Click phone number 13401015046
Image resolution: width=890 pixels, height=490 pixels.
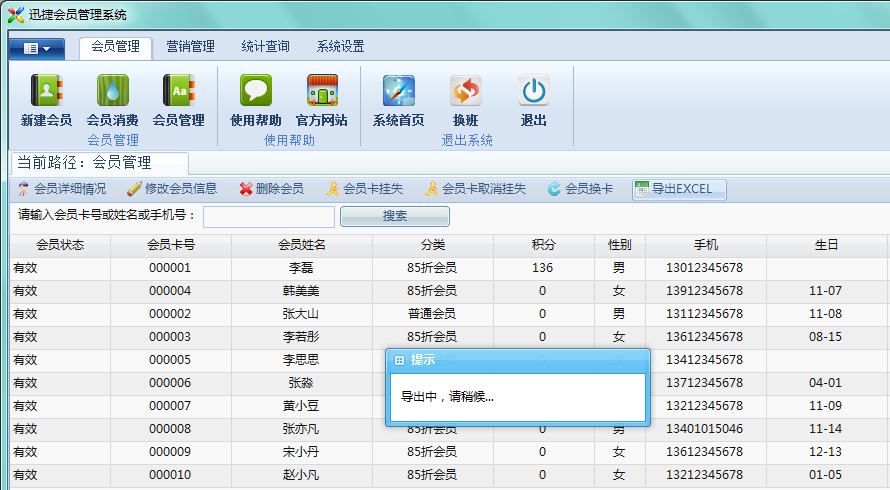pos(704,429)
